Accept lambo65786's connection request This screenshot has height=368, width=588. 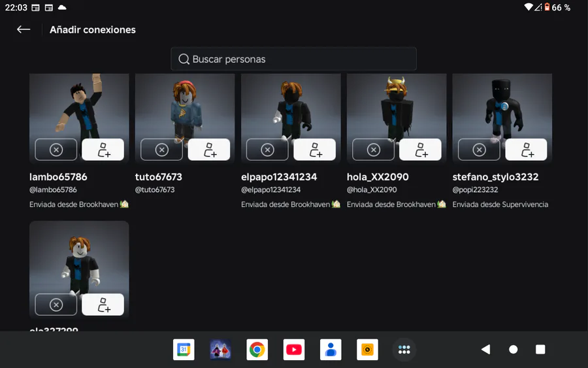coord(103,150)
